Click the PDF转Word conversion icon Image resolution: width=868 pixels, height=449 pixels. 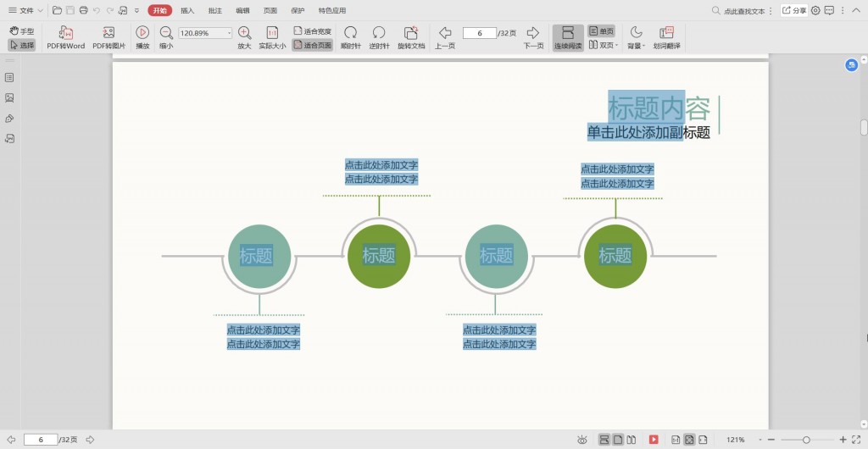pyautogui.click(x=66, y=33)
